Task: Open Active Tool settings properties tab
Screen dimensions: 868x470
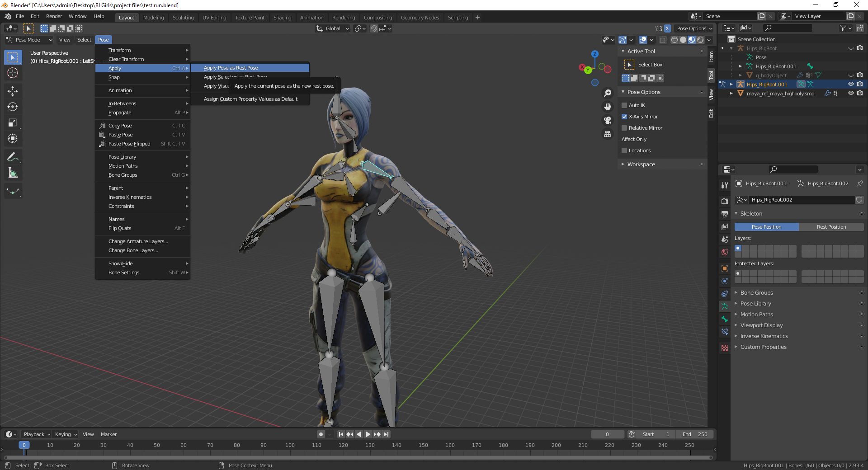Action: click(725, 185)
